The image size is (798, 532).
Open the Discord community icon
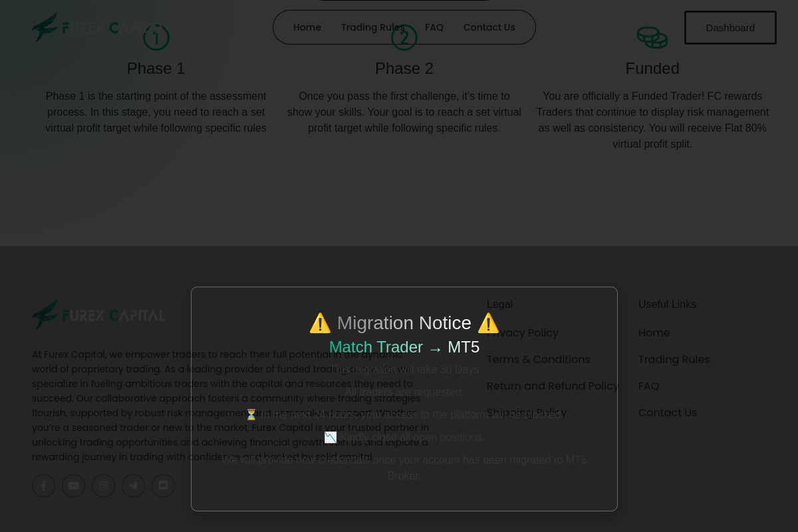pos(163,486)
